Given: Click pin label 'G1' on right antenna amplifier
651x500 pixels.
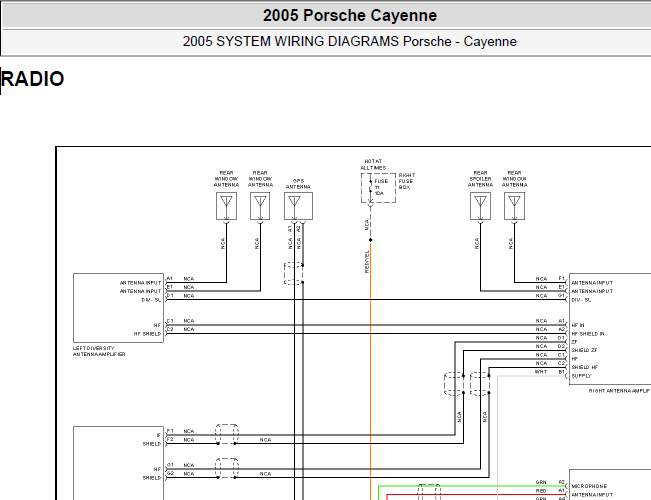Looking at the screenshot, I should tap(561, 296).
